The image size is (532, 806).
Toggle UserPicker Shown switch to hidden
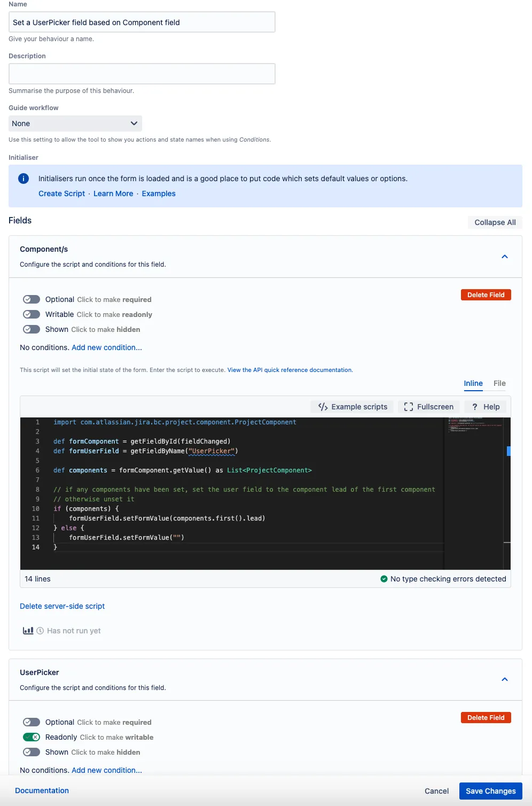pyautogui.click(x=32, y=752)
